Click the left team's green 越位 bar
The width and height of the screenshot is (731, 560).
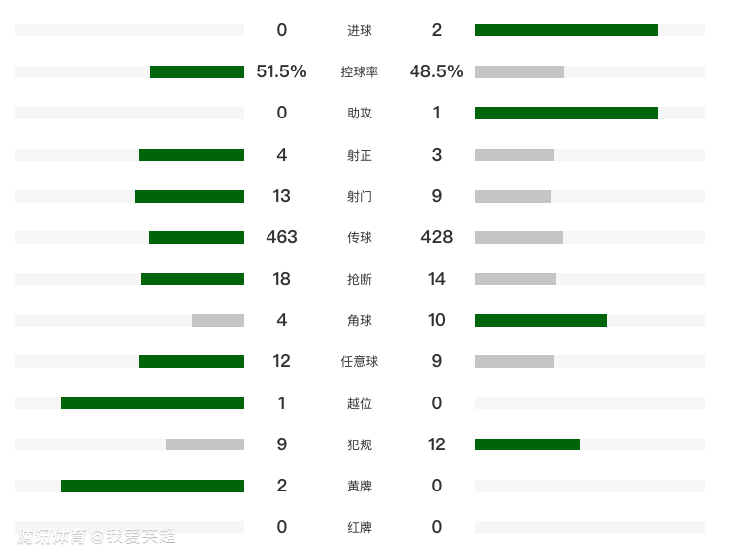152,403
